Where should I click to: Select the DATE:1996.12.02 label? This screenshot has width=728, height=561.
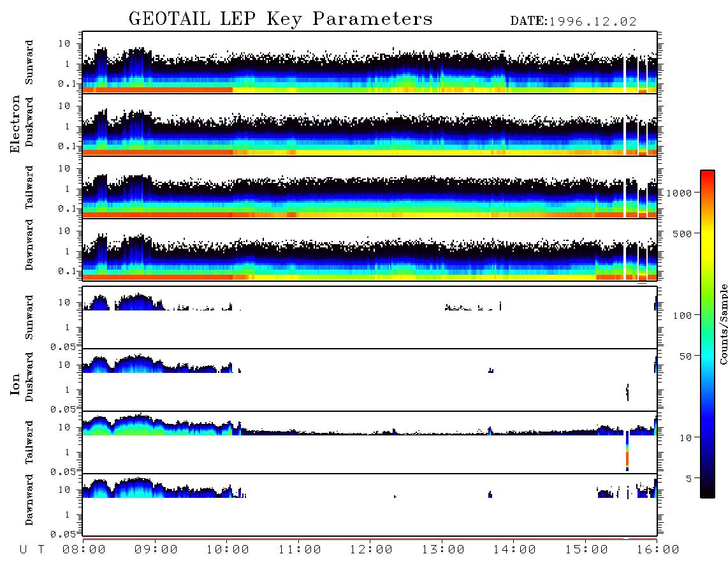click(x=573, y=22)
